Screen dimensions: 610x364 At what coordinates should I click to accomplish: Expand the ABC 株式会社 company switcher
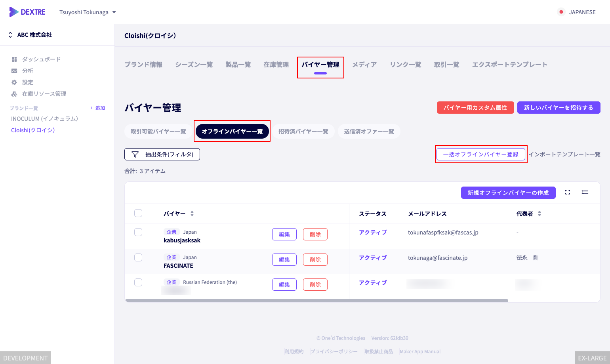(30, 35)
